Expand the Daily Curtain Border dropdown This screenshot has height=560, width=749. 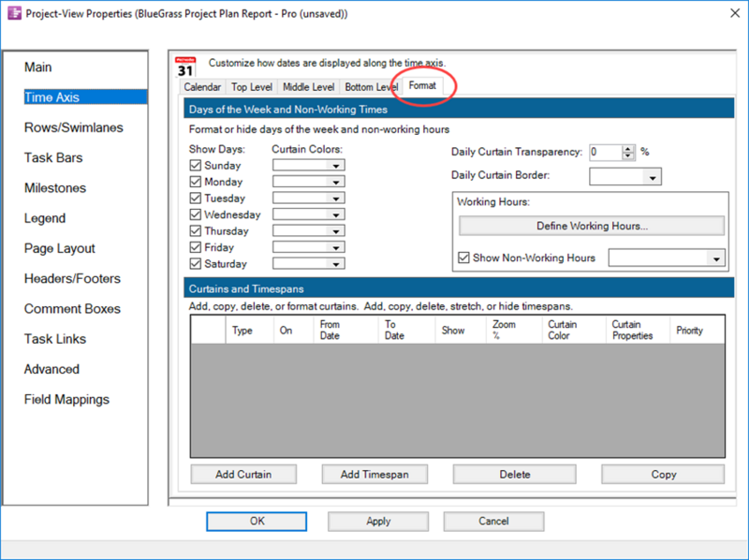tap(625, 177)
